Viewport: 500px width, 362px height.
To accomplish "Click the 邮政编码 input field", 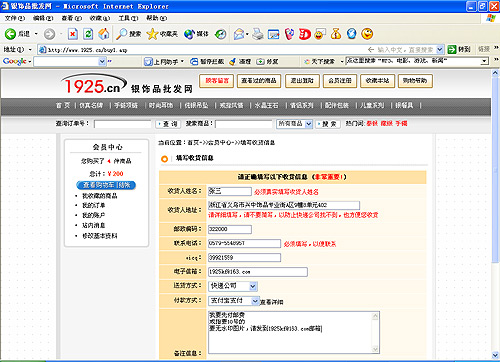I will [x=230, y=229].
